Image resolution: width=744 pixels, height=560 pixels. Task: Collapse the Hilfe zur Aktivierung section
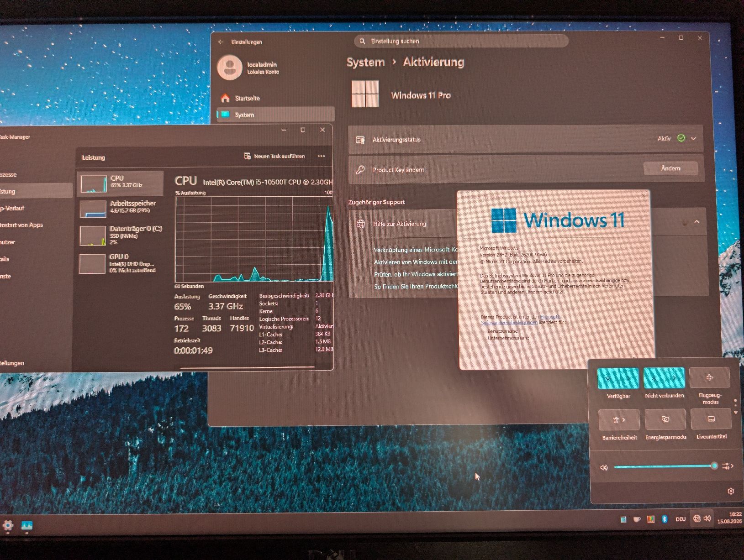pyautogui.click(x=697, y=222)
